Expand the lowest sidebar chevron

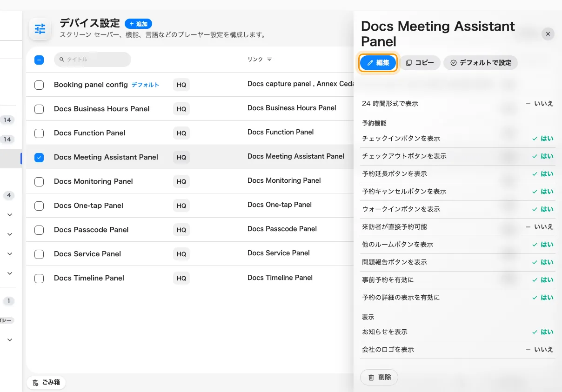pyautogui.click(x=10, y=340)
